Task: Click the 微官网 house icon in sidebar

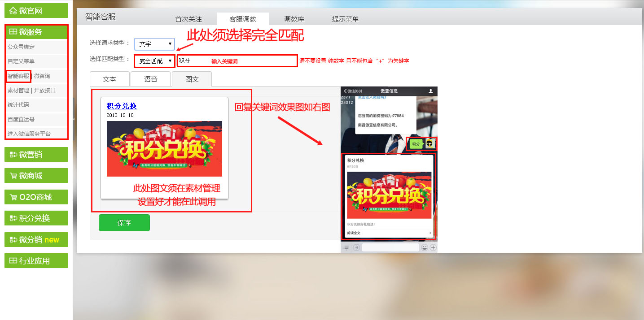Action: [x=13, y=11]
